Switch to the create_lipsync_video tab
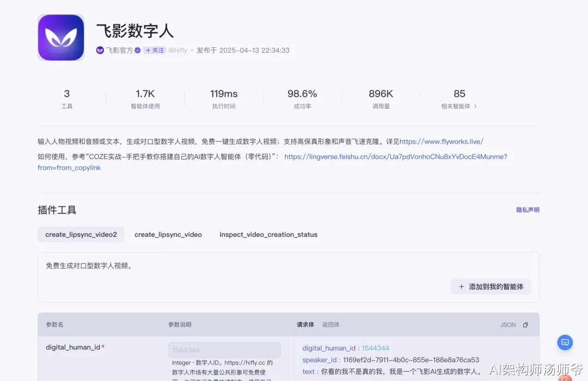Screen dimensions: 588x381 point(168,235)
